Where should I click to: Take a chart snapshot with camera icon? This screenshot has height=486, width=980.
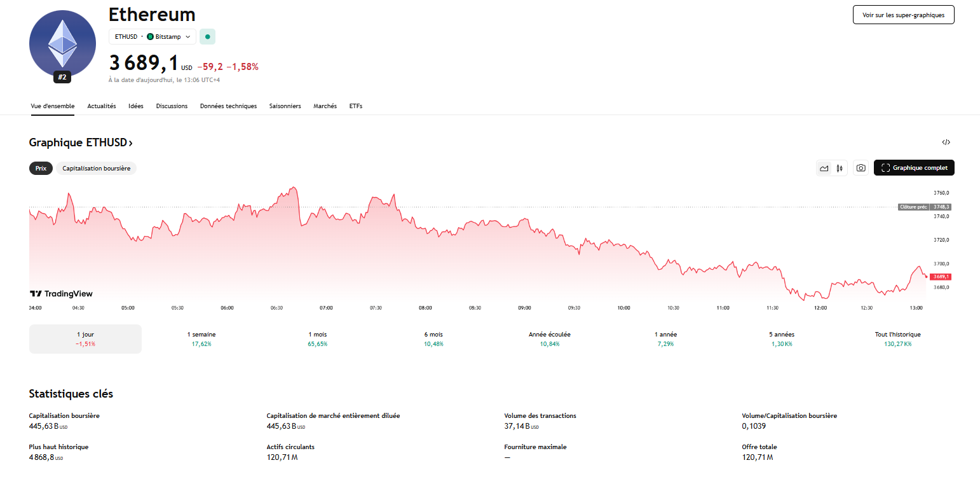(x=861, y=168)
